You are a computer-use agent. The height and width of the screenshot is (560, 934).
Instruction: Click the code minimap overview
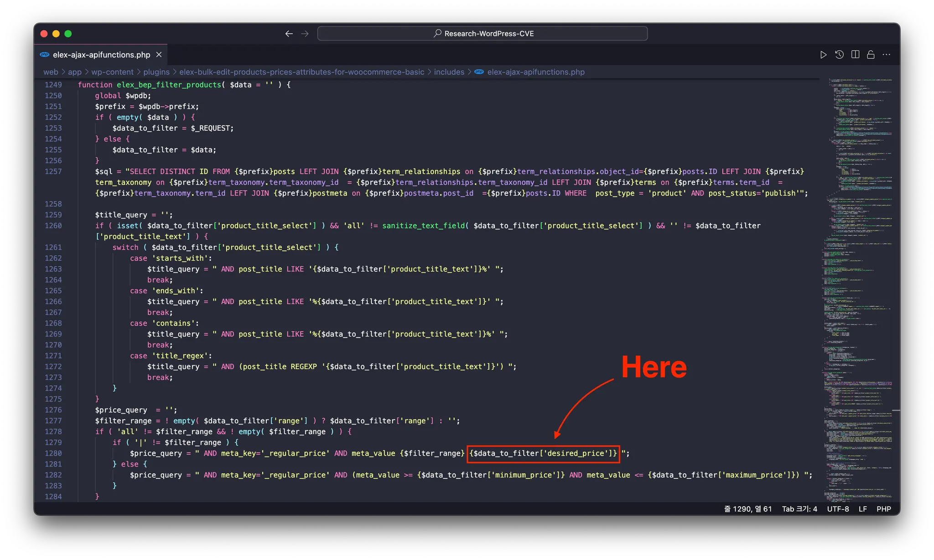[x=857, y=274]
